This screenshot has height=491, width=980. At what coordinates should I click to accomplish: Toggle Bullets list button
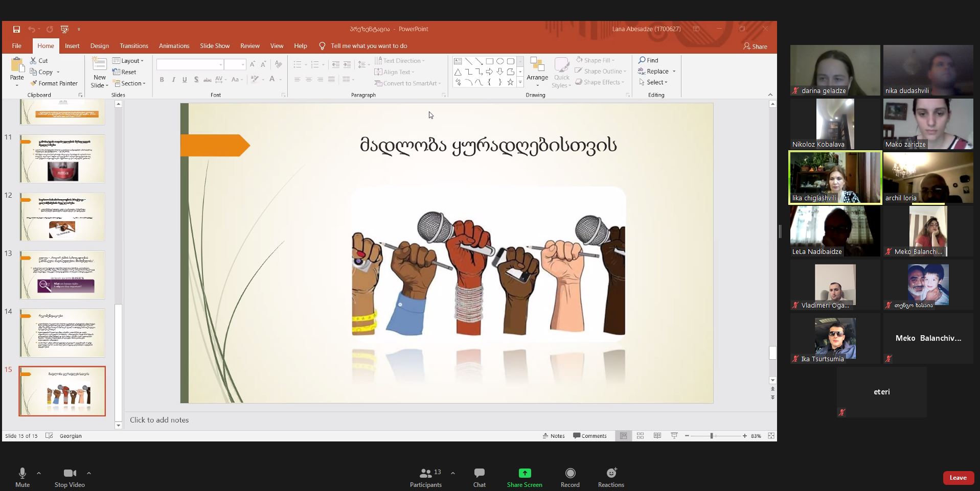click(x=298, y=64)
